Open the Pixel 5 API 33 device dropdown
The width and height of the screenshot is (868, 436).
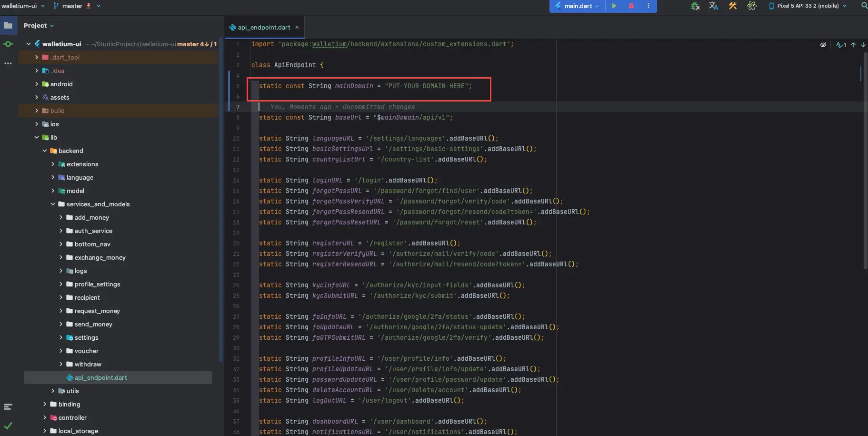tap(808, 6)
